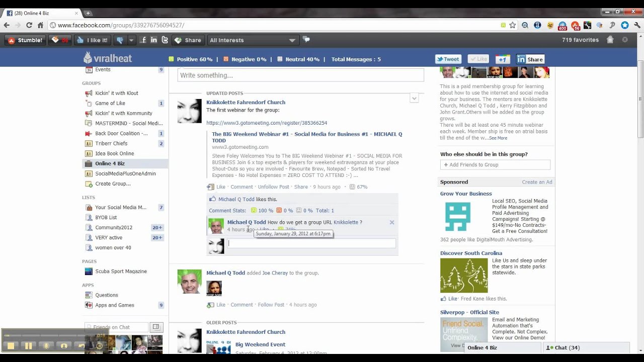Click Discover South Carolina ad image
Screen dimensions: 644x362
[464, 276]
